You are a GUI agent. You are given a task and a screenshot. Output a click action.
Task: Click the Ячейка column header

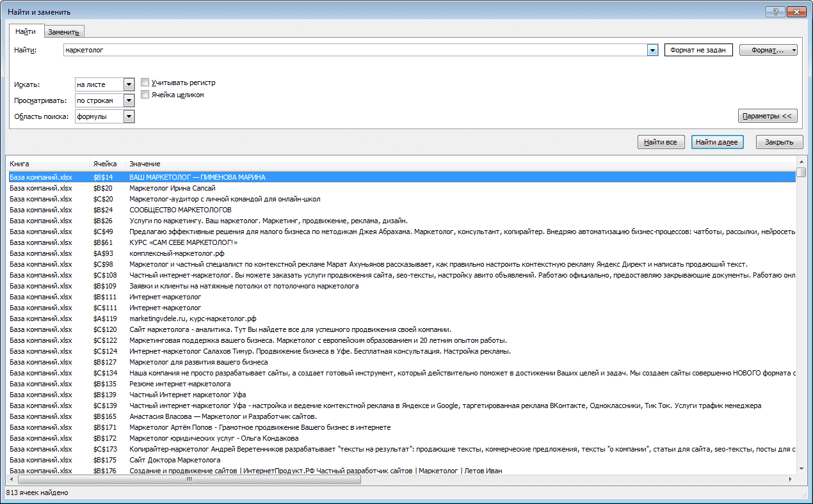pos(107,164)
